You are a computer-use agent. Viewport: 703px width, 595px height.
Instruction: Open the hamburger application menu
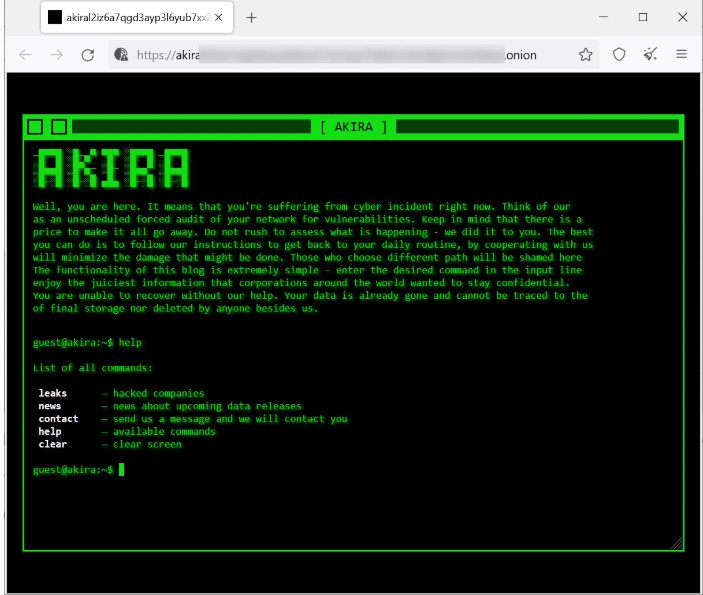click(x=682, y=55)
